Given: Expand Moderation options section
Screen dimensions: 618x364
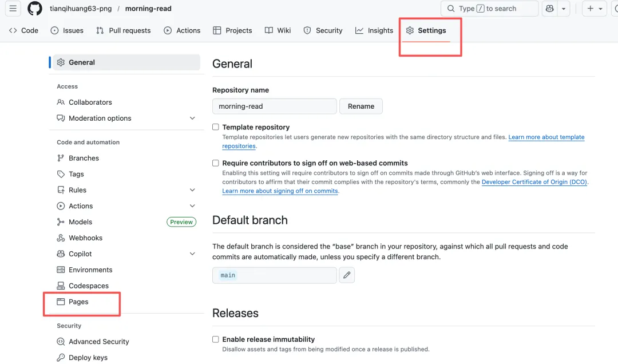Looking at the screenshot, I should point(192,118).
